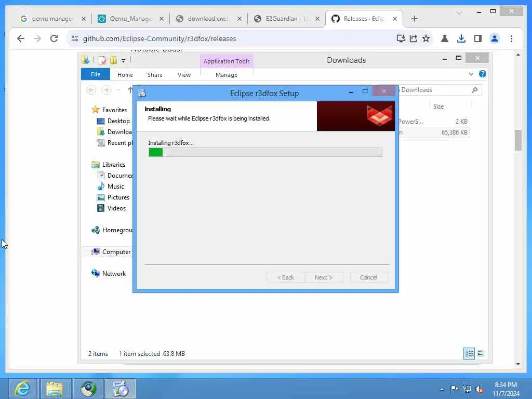The height and width of the screenshot is (399, 532).
Task: Click New folder icon in quick access toolbar
Action: click(x=113, y=60)
